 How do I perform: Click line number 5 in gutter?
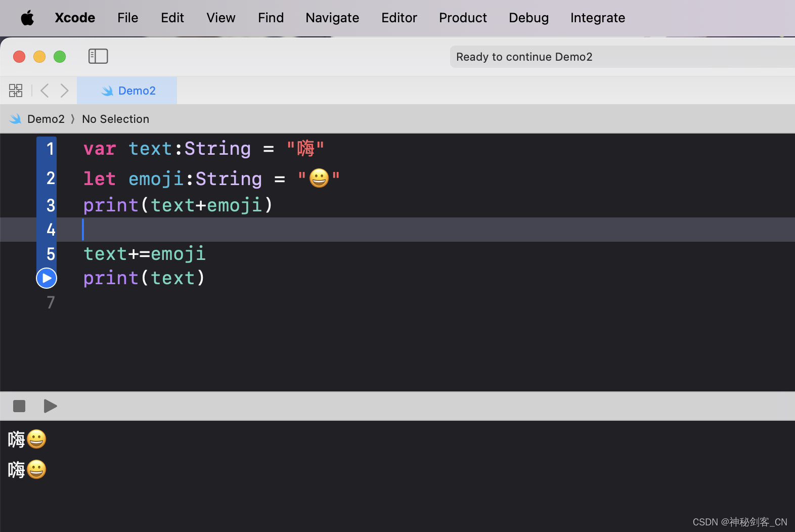pyautogui.click(x=51, y=254)
